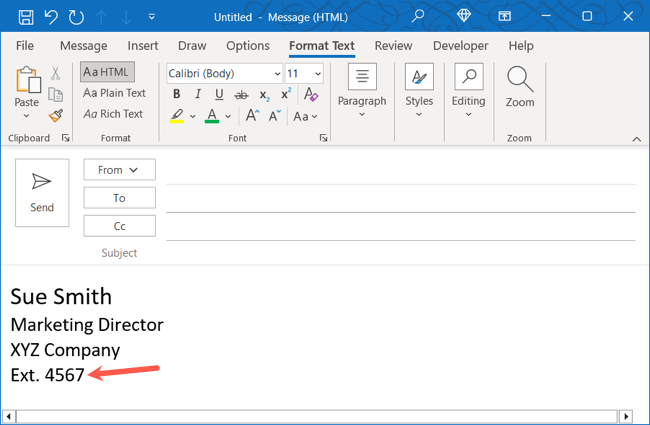650x425 pixels.
Task: Expand the font size dropdown
Action: (318, 74)
